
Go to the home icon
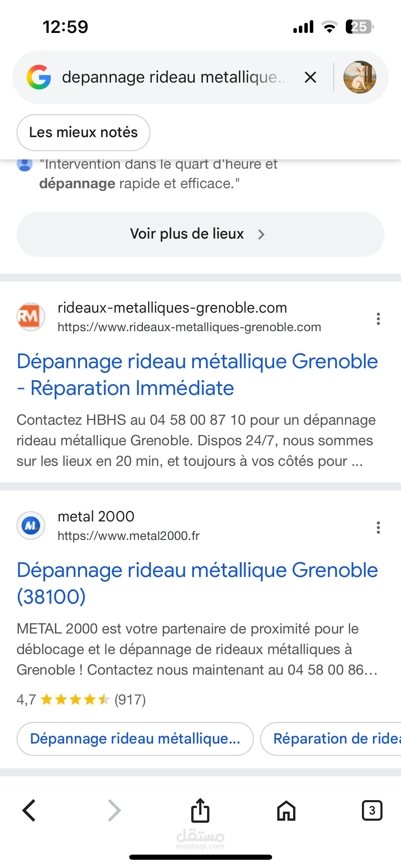point(286,810)
